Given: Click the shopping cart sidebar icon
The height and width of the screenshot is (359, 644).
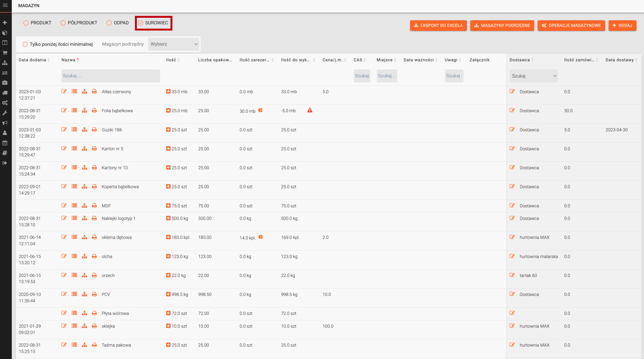Looking at the screenshot, I should [x=5, y=53].
